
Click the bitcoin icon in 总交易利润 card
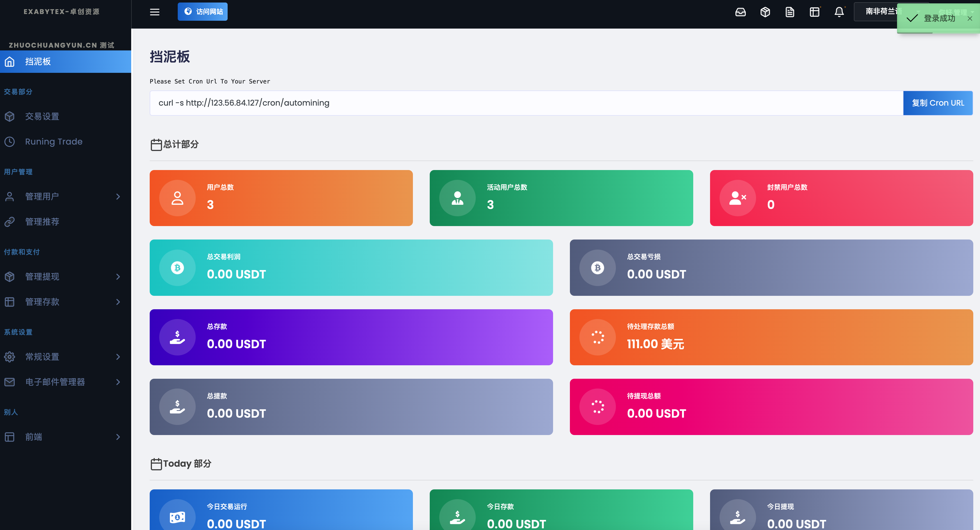tap(177, 268)
